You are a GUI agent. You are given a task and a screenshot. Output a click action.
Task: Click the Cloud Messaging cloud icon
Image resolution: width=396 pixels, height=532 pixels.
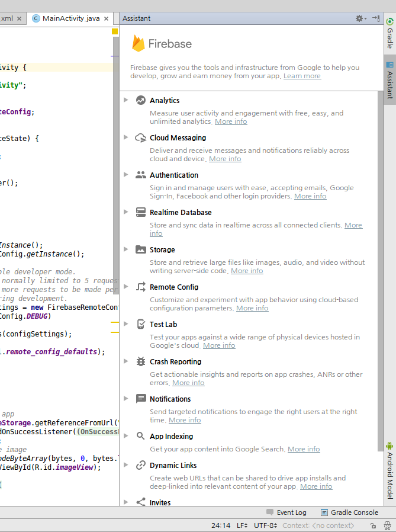coord(141,137)
